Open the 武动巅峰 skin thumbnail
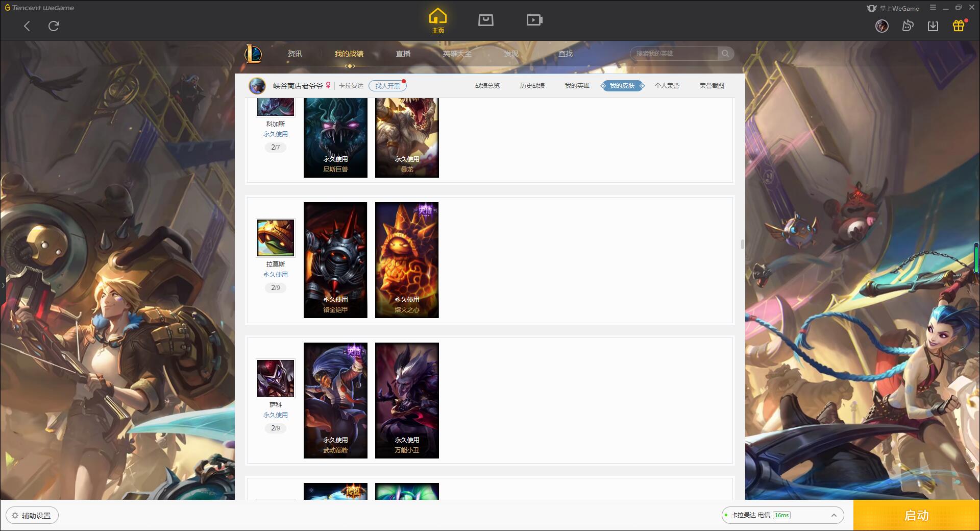This screenshot has width=980, height=531. pyautogui.click(x=335, y=400)
